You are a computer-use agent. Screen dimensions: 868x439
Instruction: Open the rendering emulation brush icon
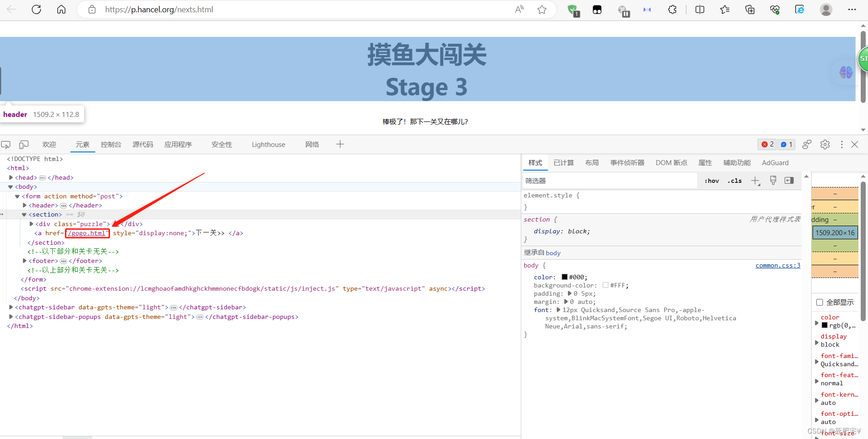pos(773,181)
